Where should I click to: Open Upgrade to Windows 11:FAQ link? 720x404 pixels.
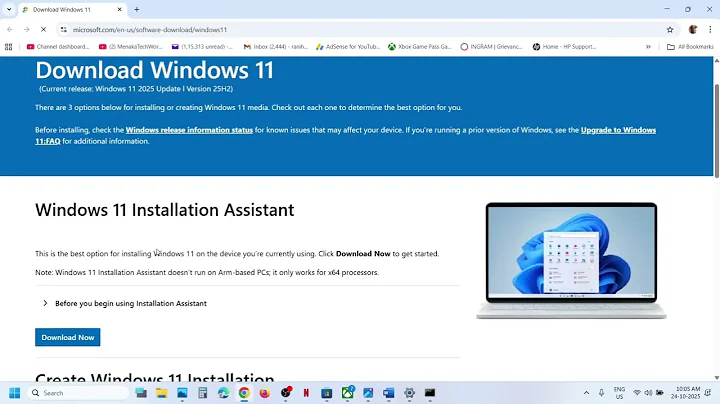click(618, 130)
